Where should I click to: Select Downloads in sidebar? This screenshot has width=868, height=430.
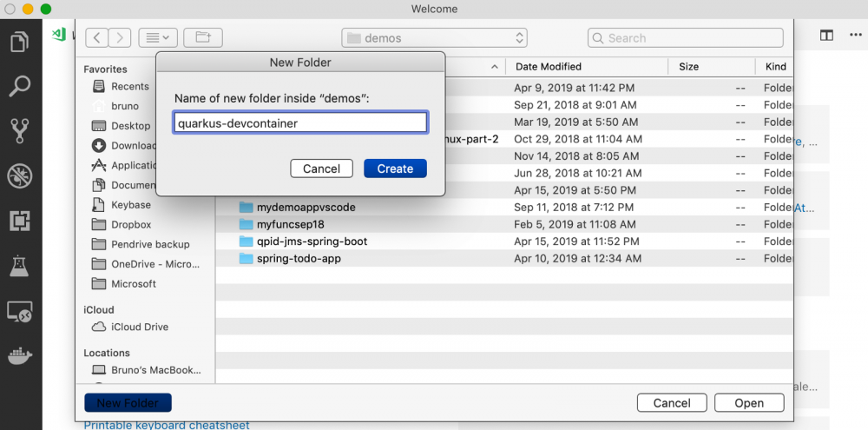pyautogui.click(x=123, y=146)
